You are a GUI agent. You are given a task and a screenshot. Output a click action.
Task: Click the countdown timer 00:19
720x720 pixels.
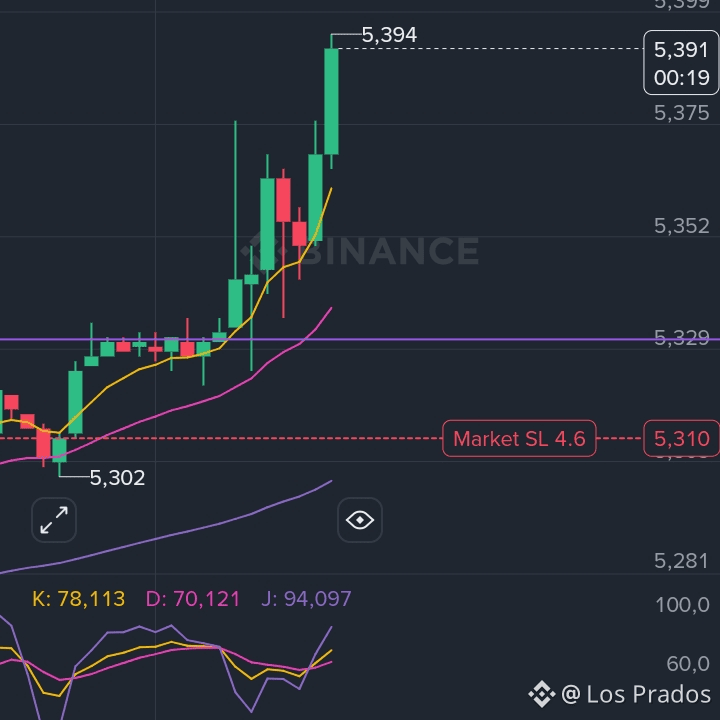pyautogui.click(x=681, y=78)
